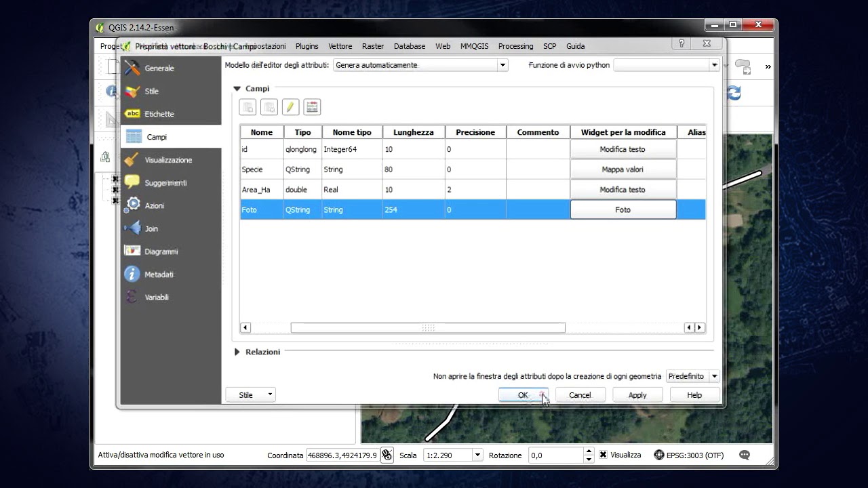This screenshot has height=488, width=868.
Task: Open the Modello dell'editor degli attributi dropdown
Action: coord(420,65)
